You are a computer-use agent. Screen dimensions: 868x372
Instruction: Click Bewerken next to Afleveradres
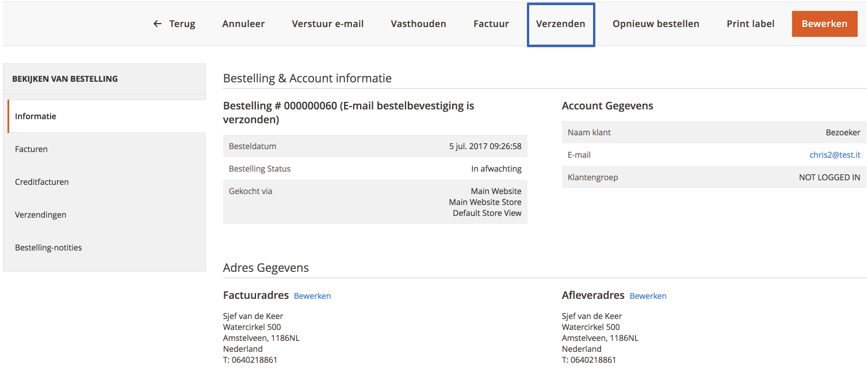tap(648, 295)
